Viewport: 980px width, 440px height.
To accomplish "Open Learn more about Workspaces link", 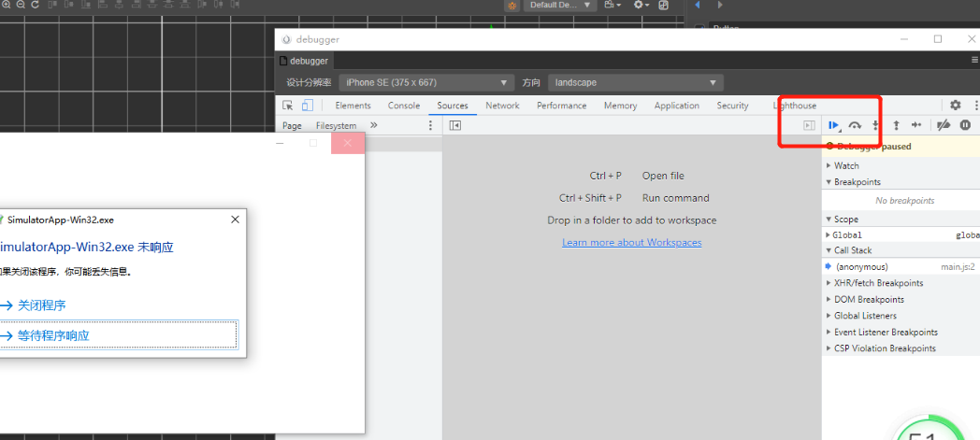I will pos(632,242).
